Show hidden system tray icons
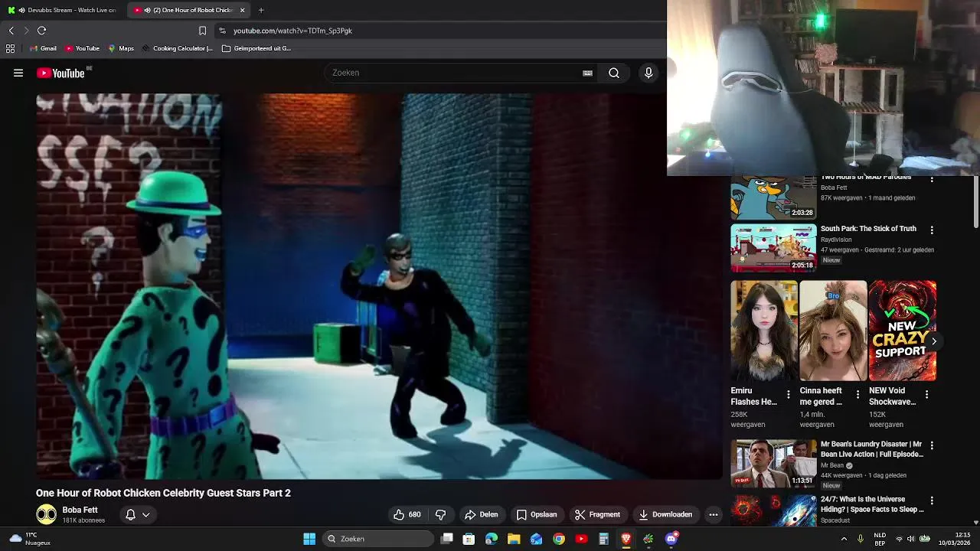Image resolution: width=980 pixels, height=551 pixels. [844, 539]
